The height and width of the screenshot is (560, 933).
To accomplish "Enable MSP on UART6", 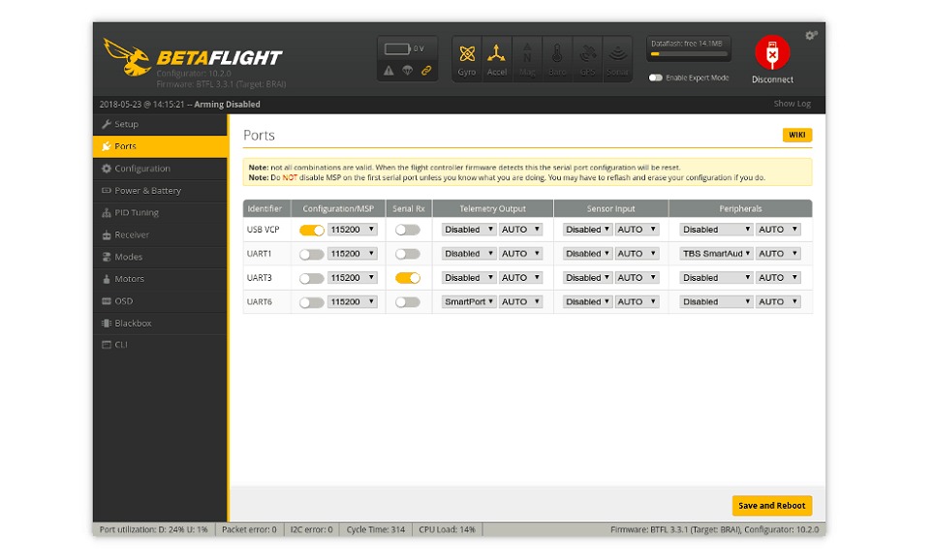I will tap(311, 302).
